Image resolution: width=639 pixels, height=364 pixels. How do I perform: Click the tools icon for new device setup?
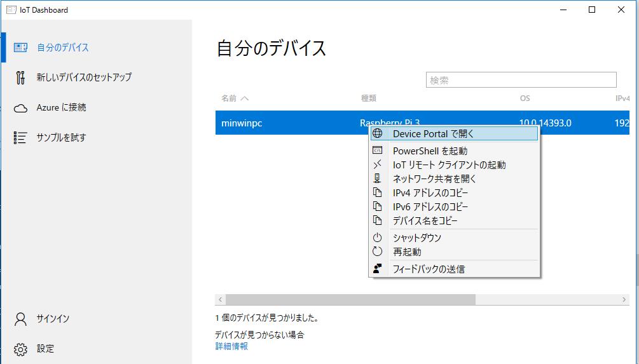point(20,78)
